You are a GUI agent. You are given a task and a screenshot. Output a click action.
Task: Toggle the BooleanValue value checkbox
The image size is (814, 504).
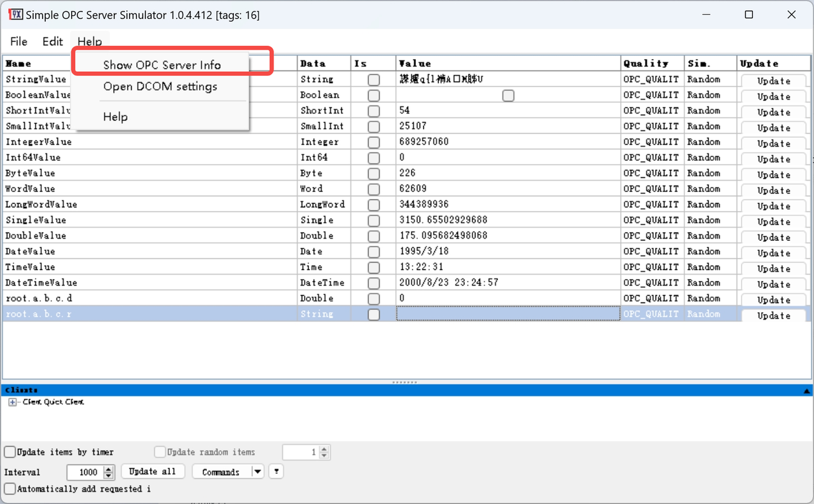click(x=507, y=95)
